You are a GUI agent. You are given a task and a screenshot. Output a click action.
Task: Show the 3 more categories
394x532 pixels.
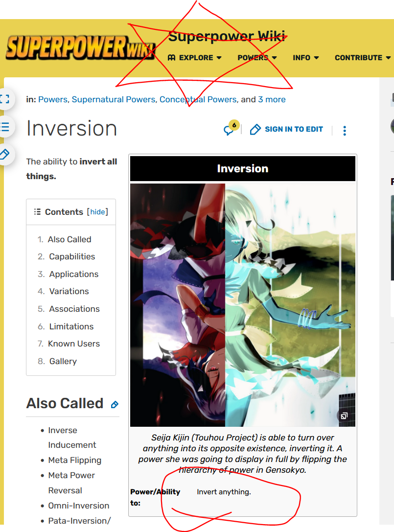[x=272, y=99]
